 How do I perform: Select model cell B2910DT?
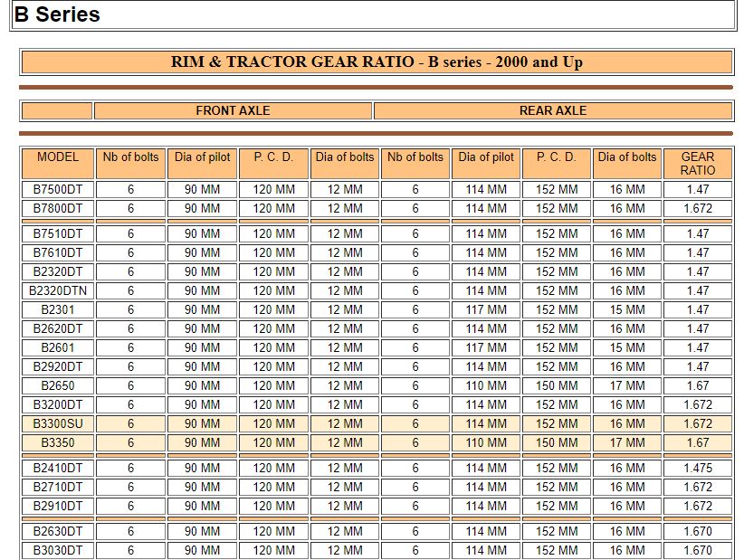pyautogui.click(x=58, y=506)
